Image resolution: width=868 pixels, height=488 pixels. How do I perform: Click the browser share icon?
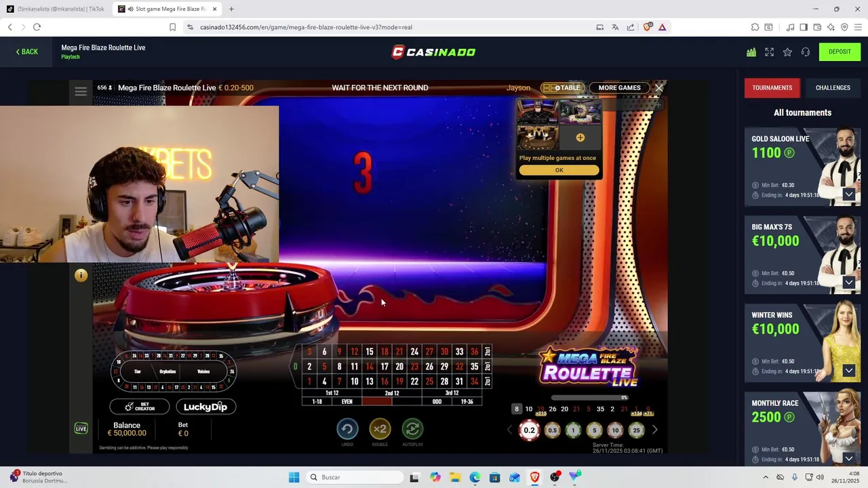click(631, 27)
